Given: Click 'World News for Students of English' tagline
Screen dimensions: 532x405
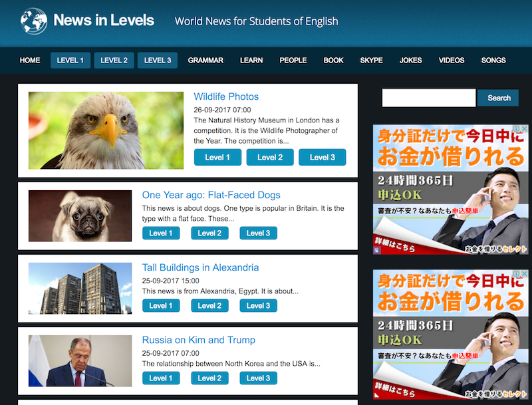Looking at the screenshot, I should 256,21.
